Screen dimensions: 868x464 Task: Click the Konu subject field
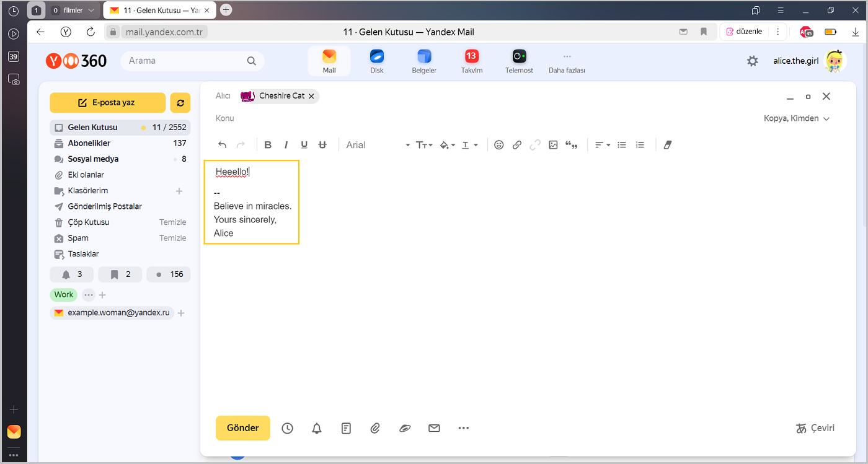434,118
